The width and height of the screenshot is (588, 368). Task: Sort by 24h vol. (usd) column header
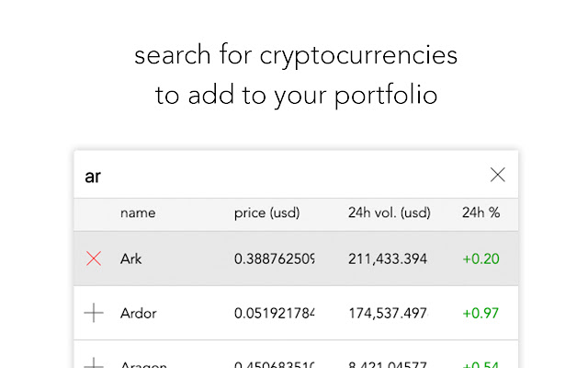[389, 213]
